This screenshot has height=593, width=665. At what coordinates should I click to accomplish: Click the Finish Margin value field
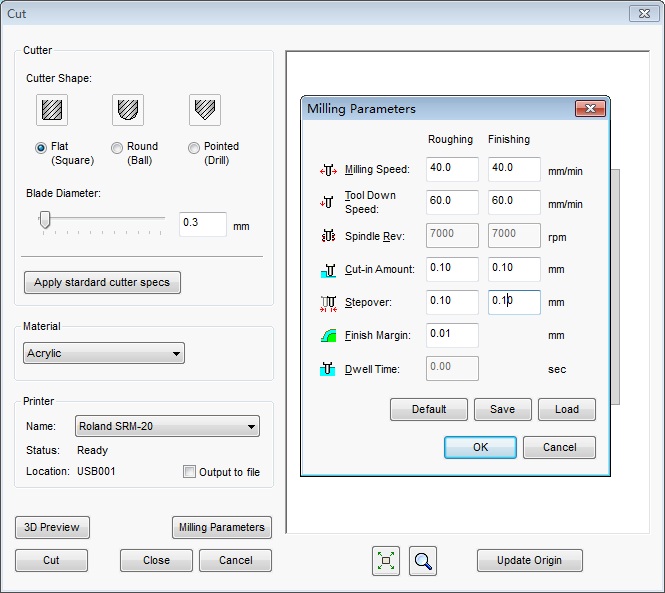point(452,336)
